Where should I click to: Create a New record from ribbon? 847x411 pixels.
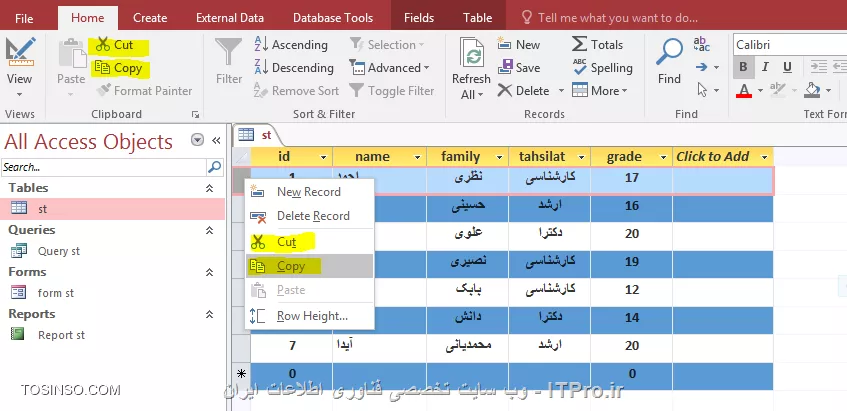(519, 45)
